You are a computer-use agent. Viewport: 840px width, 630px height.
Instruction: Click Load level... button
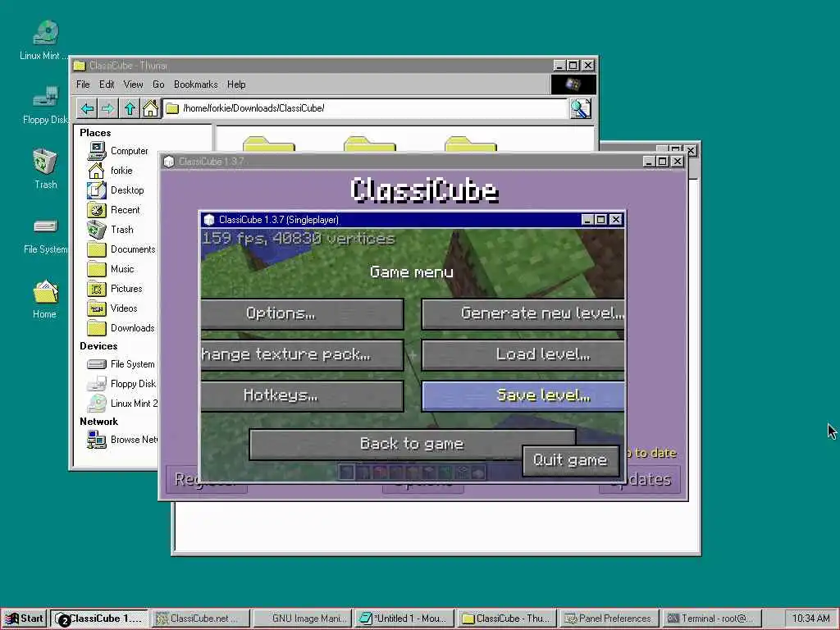click(523, 354)
